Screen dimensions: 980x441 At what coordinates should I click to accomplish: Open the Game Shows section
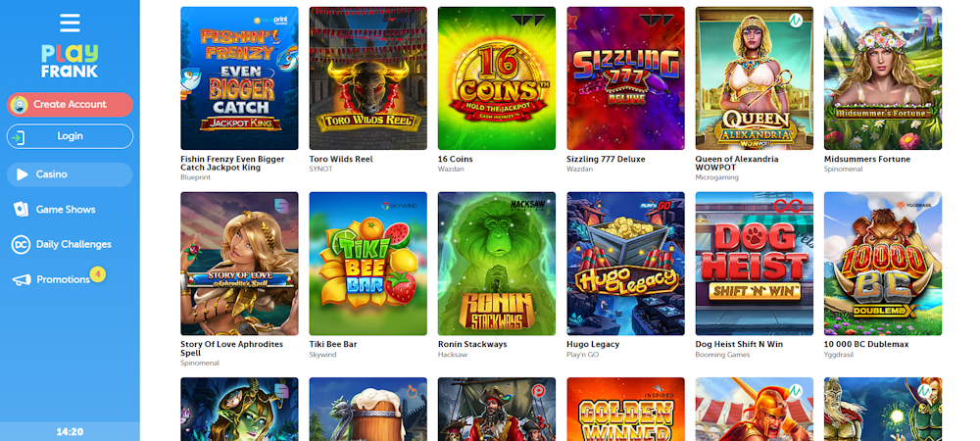tap(66, 210)
